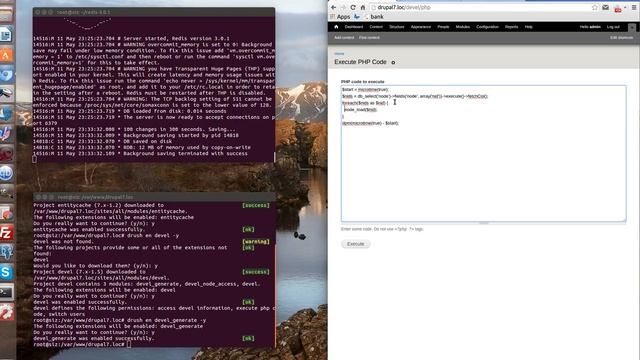Open the blue bookmark icon beside Apps
Viewport: 640px width, 360px height.
point(357,17)
